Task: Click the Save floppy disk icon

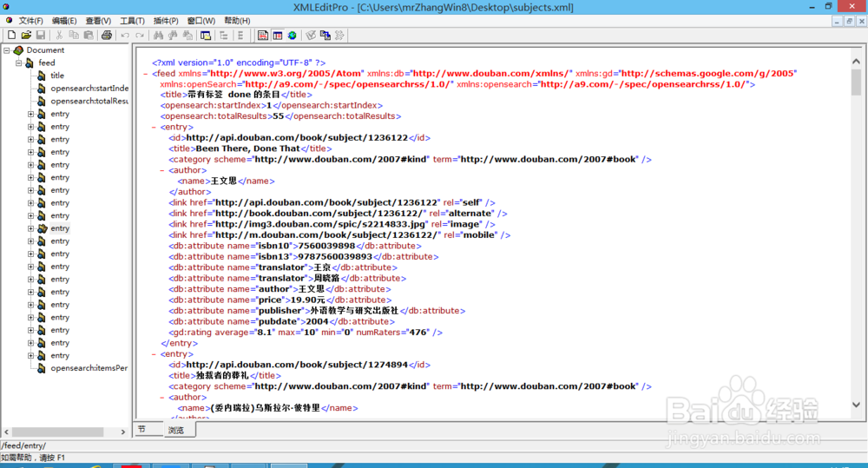Action: [x=41, y=36]
